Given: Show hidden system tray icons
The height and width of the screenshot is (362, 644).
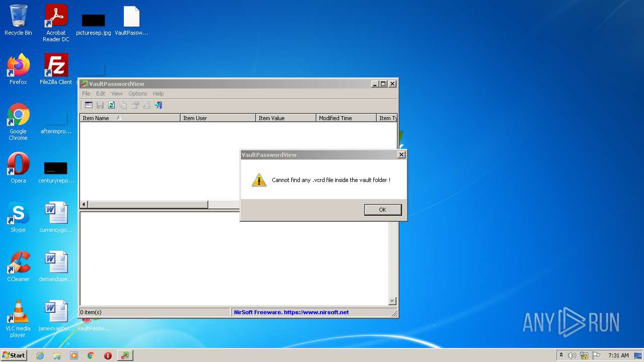Looking at the screenshot, I should [561, 355].
